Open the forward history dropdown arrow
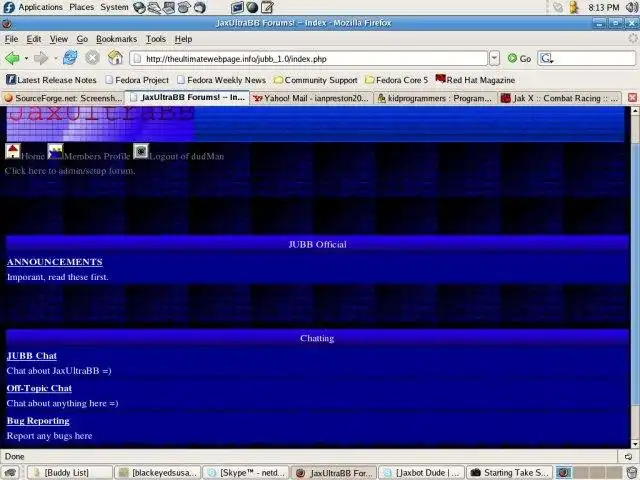 pyautogui.click(x=55, y=58)
